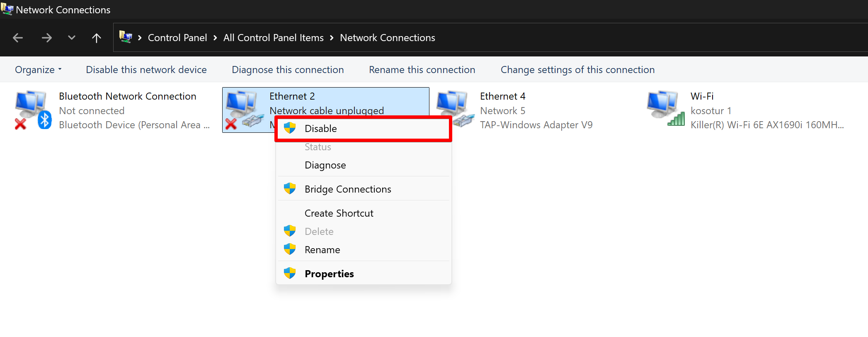The width and height of the screenshot is (868, 337).
Task: Open the recent locations dropdown arrow
Action: coord(72,38)
